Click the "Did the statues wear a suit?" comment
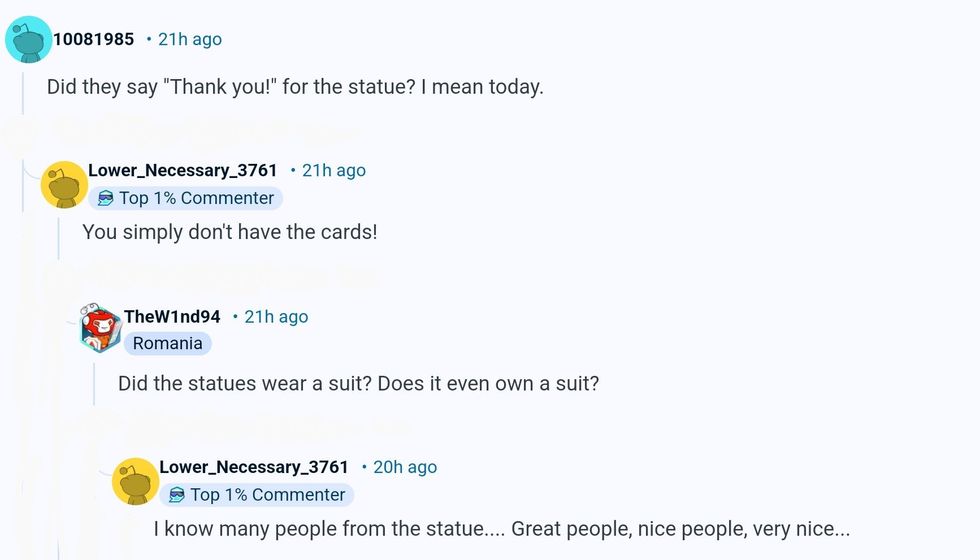The height and width of the screenshot is (560, 980). pyautogui.click(x=358, y=383)
